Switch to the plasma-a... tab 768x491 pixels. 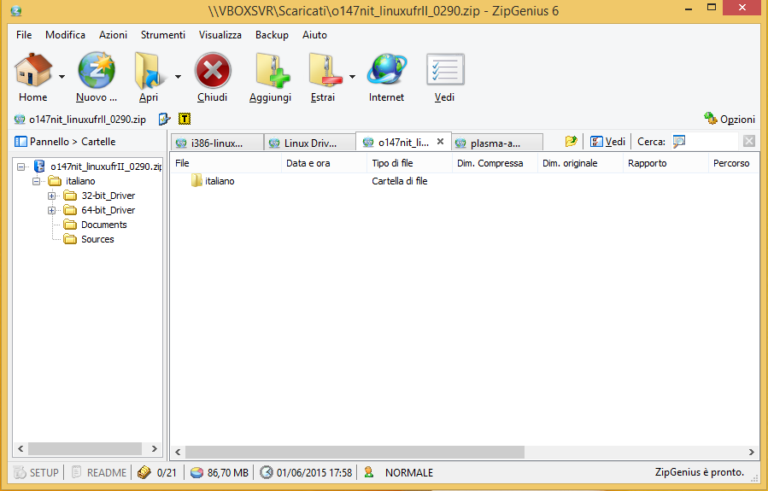click(495, 142)
